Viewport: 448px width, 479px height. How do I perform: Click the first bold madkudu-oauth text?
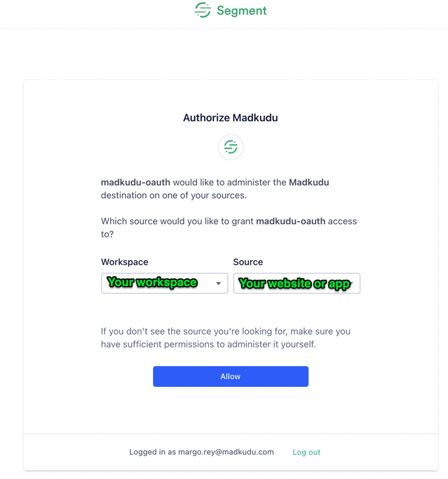136,182
